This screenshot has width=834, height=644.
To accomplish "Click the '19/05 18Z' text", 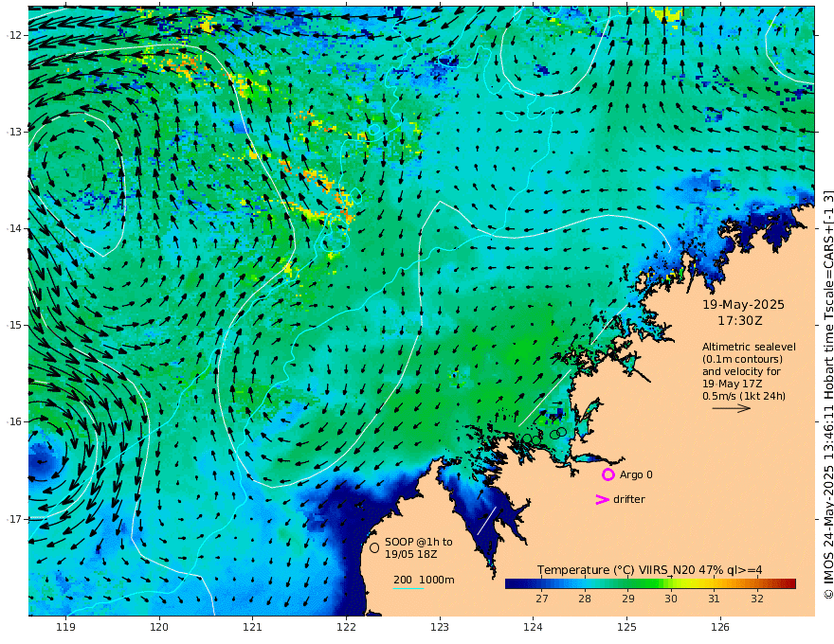I will click(411, 554).
